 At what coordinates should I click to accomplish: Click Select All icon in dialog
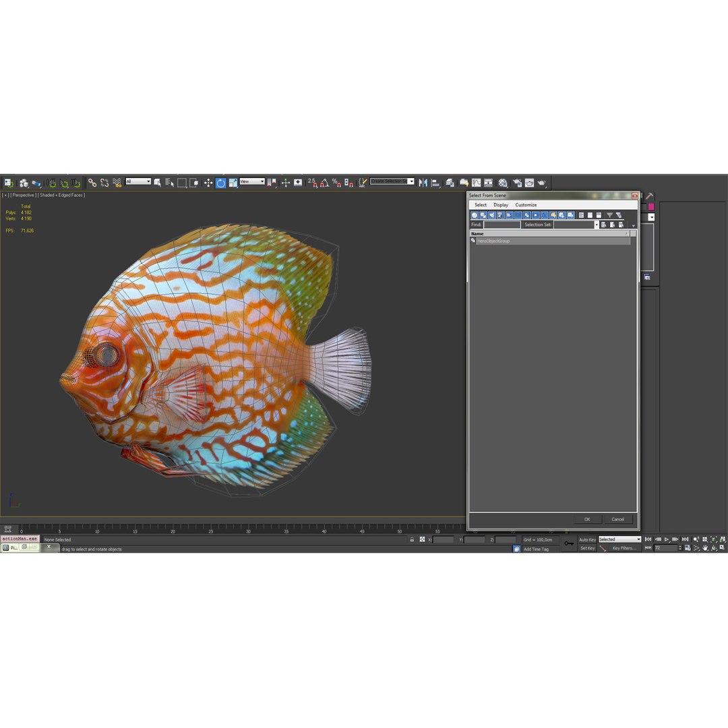[581, 215]
